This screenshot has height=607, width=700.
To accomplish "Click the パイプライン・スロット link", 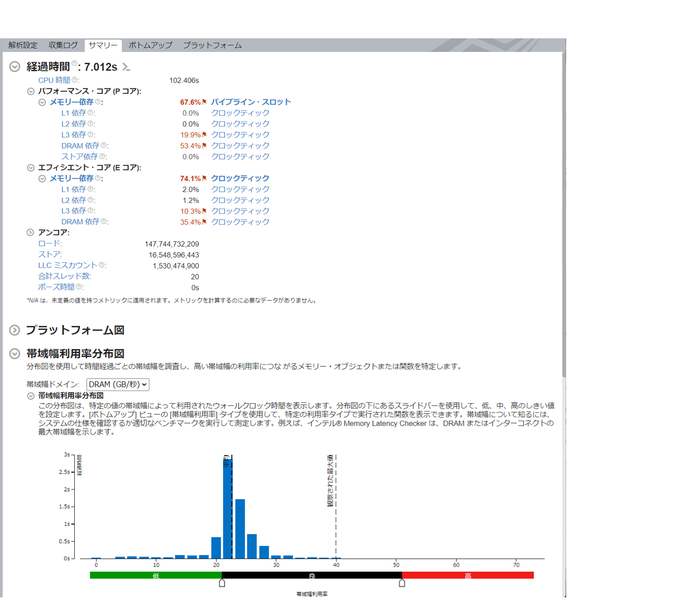I will pos(250,102).
